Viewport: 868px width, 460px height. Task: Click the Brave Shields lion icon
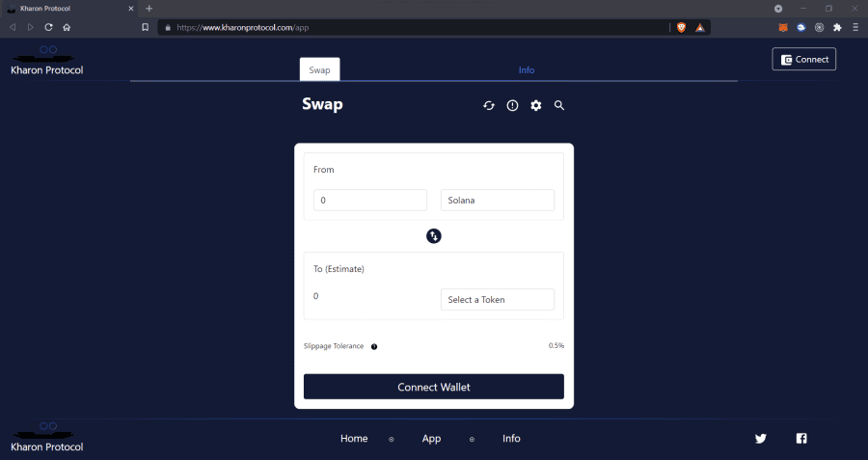[x=682, y=27]
